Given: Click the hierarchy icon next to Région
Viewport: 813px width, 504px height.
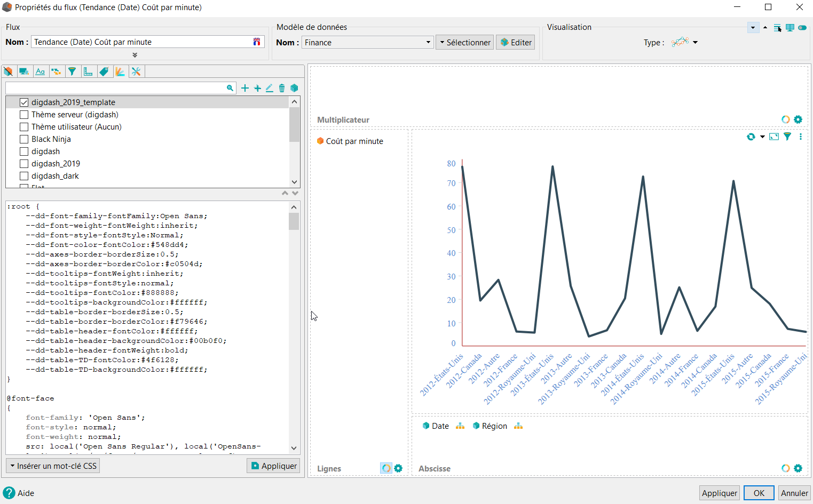Looking at the screenshot, I should pos(518,426).
